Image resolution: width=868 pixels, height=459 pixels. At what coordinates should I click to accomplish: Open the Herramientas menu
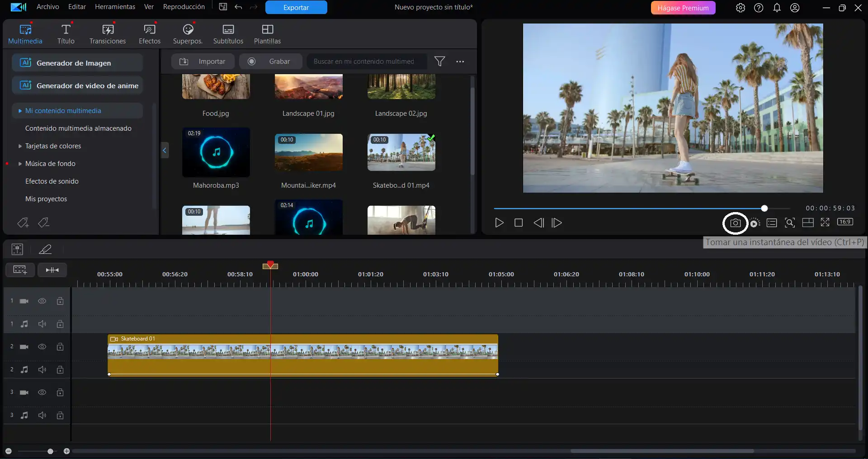point(115,7)
